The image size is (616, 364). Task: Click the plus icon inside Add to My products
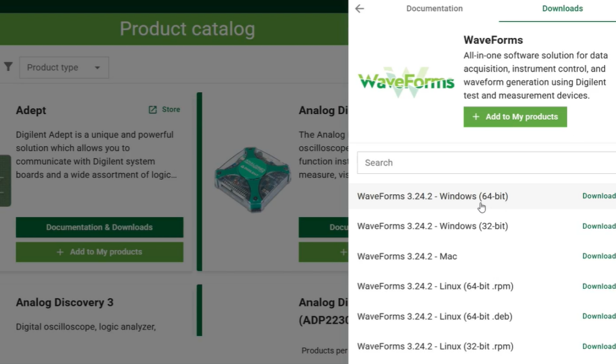point(475,117)
